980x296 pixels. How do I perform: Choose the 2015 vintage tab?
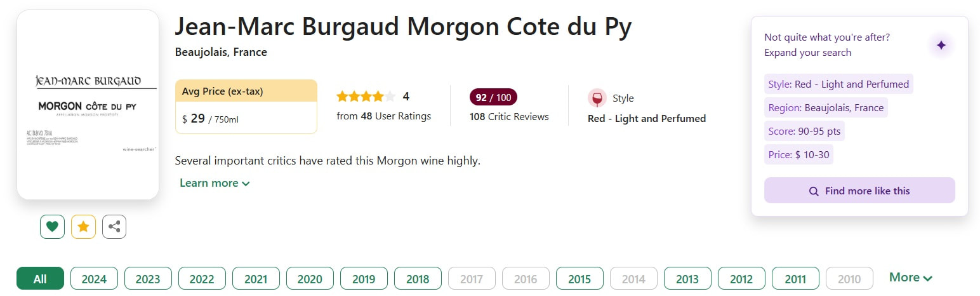click(x=579, y=279)
